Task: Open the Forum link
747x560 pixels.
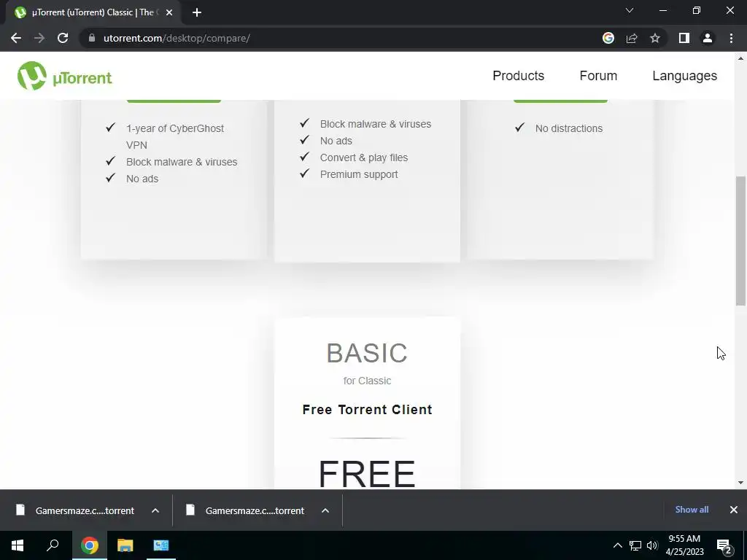Action: 598,76
